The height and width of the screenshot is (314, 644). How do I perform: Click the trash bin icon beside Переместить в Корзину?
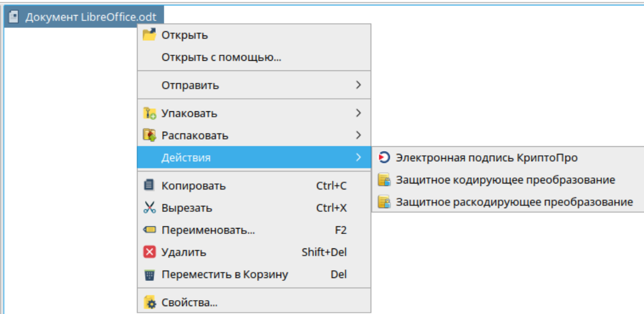[x=150, y=274]
